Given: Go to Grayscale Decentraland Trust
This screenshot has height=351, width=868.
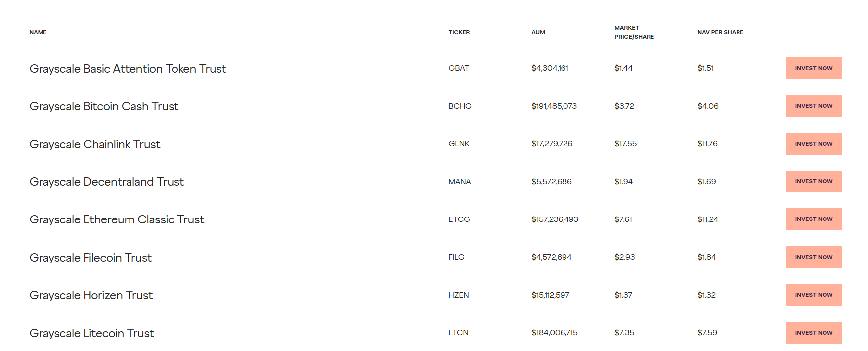Looking at the screenshot, I should click(x=107, y=182).
